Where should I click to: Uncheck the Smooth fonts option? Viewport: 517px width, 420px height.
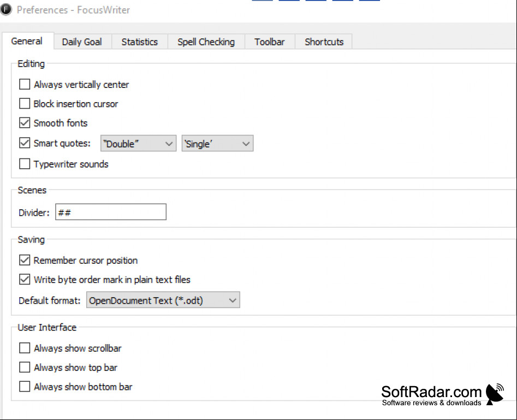click(25, 123)
